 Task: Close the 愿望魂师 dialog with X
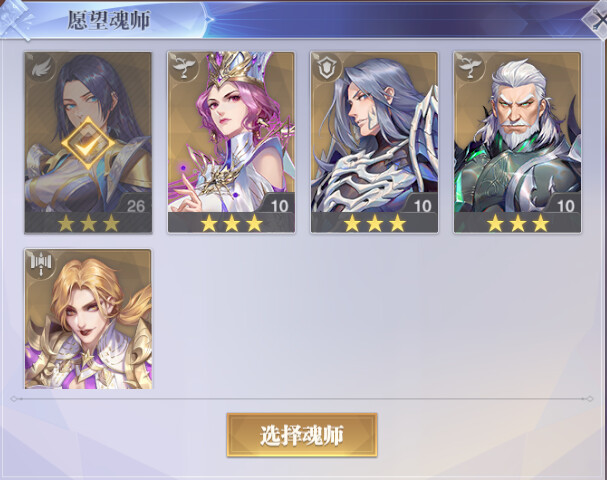pyautogui.click(x=597, y=19)
